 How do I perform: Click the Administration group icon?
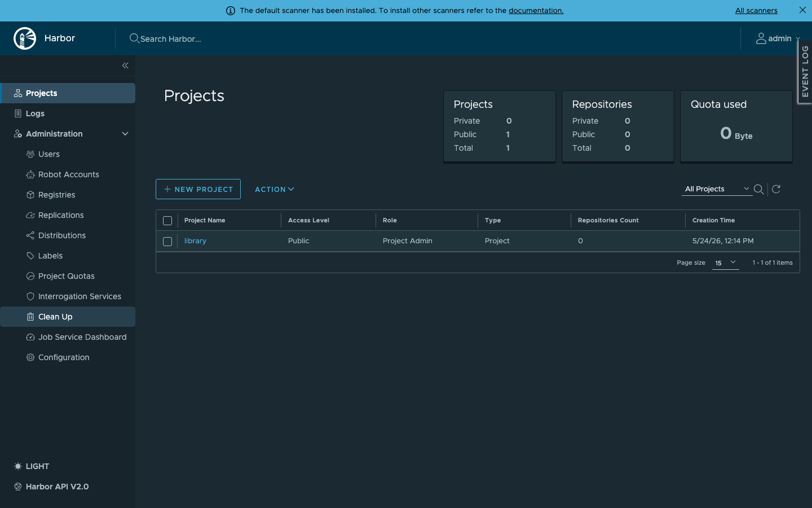[18, 134]
